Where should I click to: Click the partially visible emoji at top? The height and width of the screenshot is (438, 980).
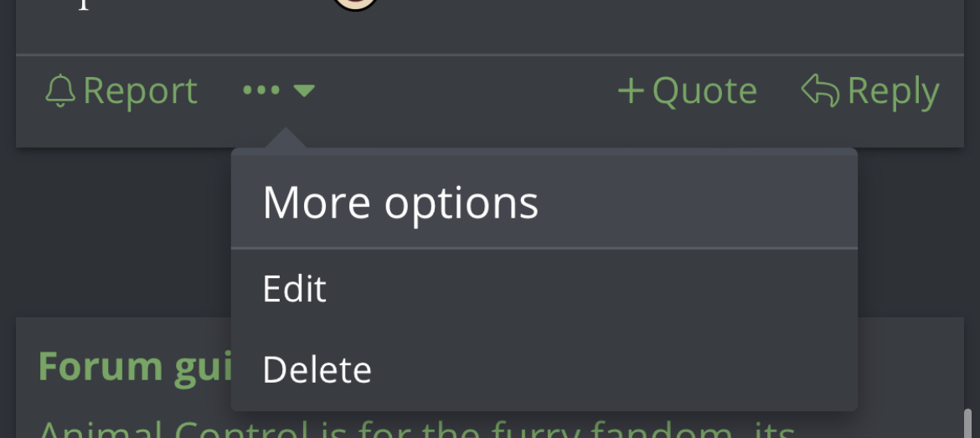pyautogui.click(x=354, y=4)
